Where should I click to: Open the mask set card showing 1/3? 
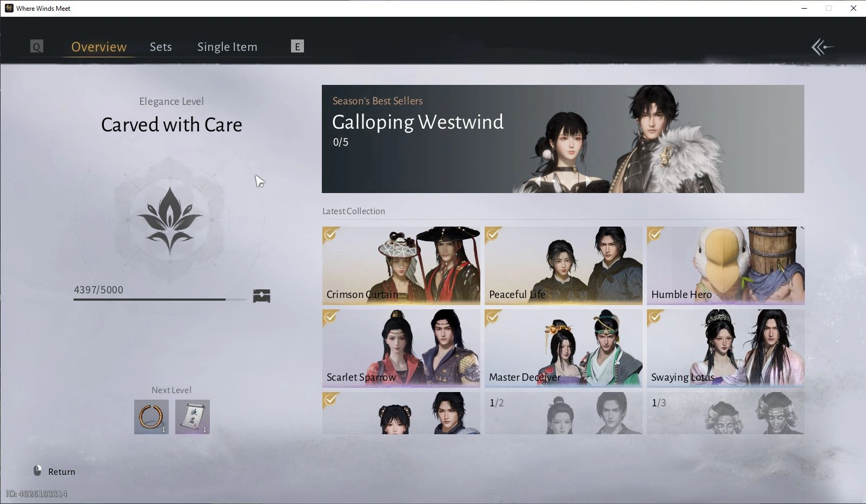[x=726, y=413]
